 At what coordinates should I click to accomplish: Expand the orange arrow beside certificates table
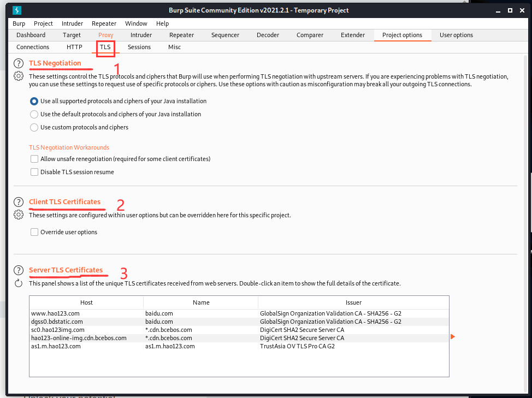[x=453, y=337]
